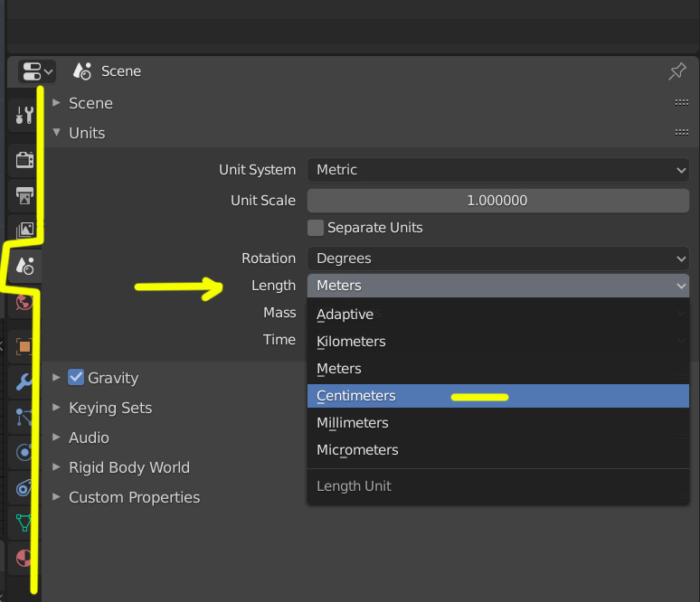Image resolution: width=700 pixels, height=602 pixels.
Task: Choose Millimeters in the length menu
Action: click(353, 423)
